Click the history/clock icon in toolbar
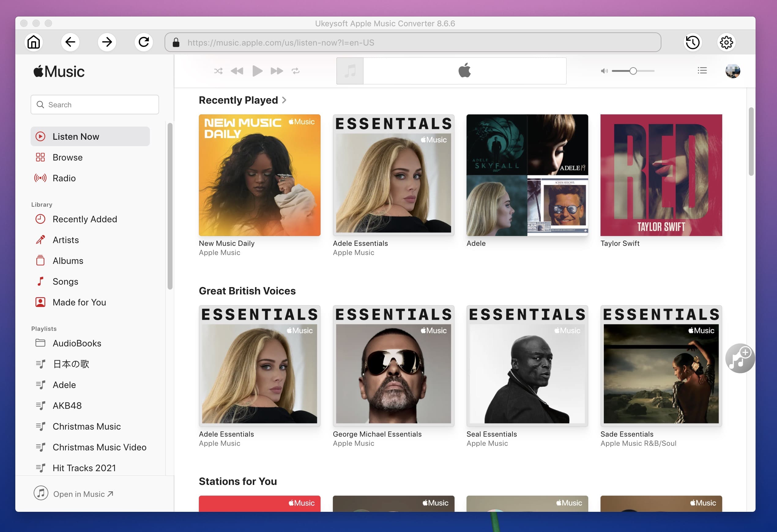This screenshot has height=532, width=777. (x=692, y=42)
